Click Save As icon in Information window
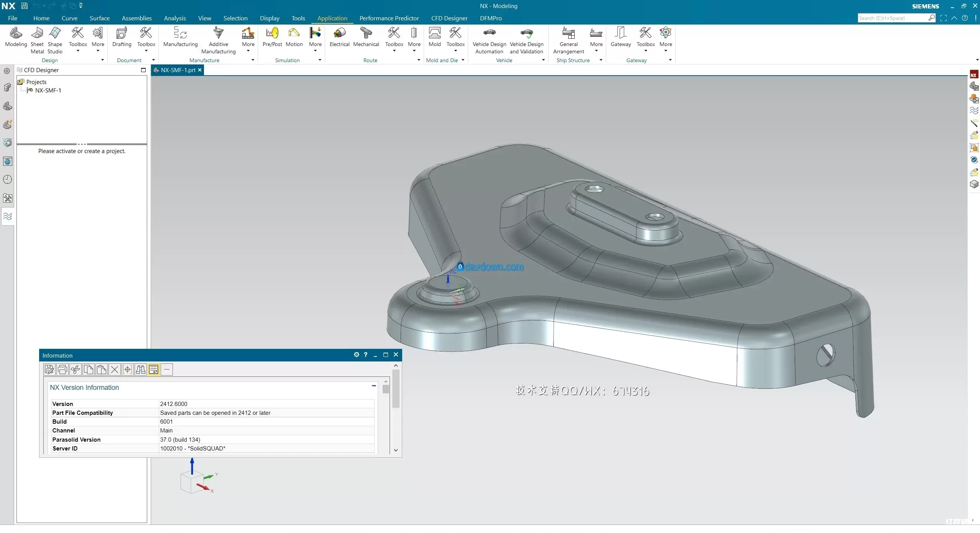Screen dimensions: 980x533 [49, 370]
